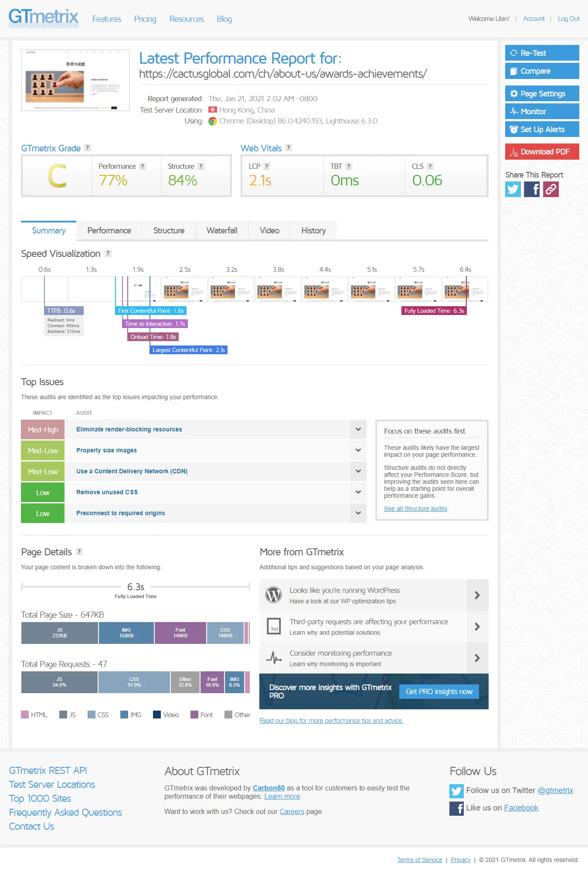
Task: Click CSS 31.9% requests bar
Action: tap(134, 682)
